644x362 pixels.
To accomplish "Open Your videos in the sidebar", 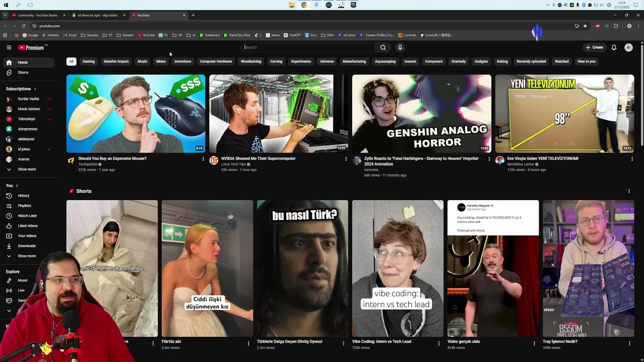I will [27, 236].
